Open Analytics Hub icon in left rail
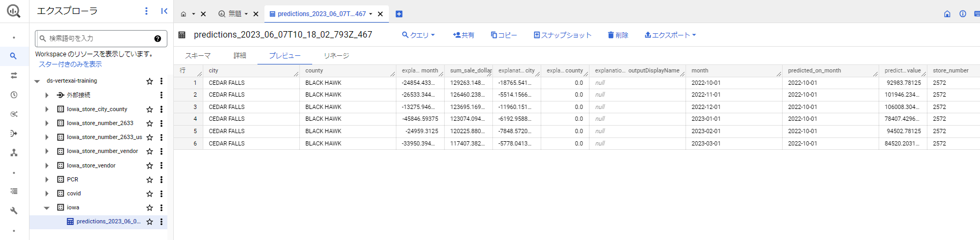980x240 pixels. tap(13, 114)
